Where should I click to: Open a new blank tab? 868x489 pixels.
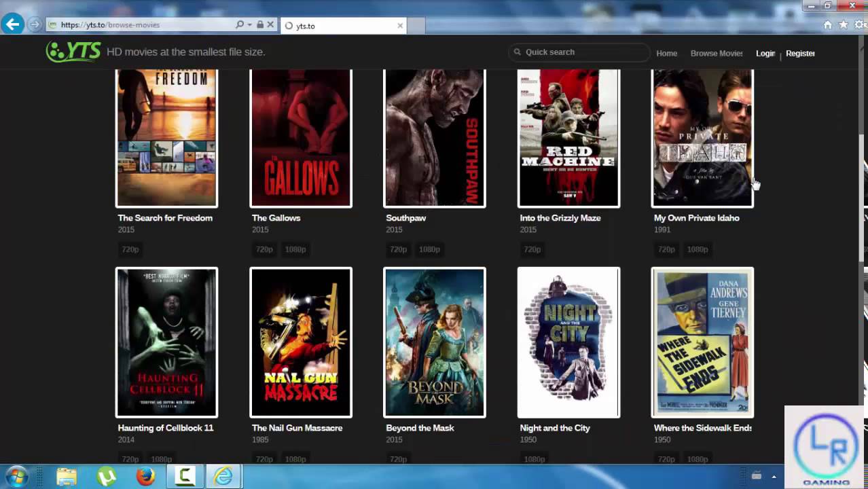416,26
